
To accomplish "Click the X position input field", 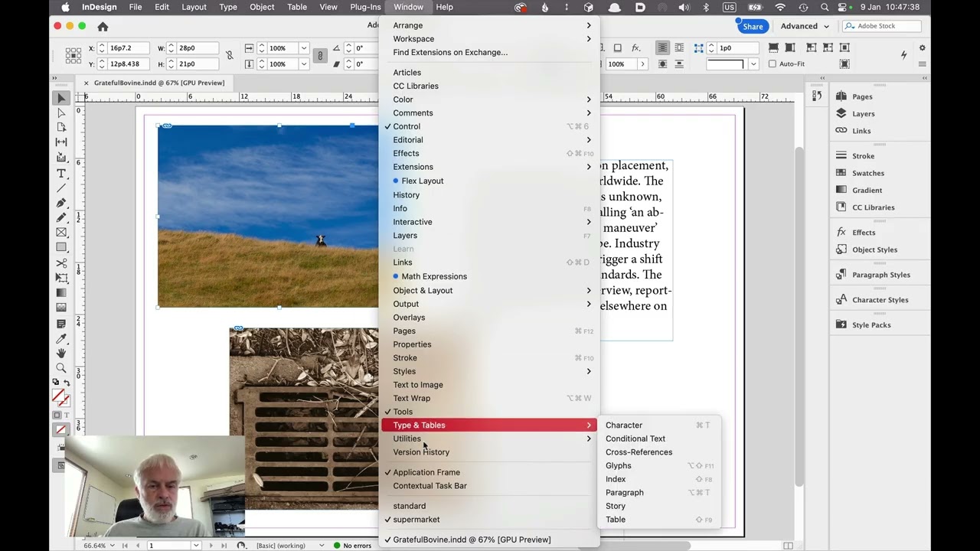I will (129, 48).
